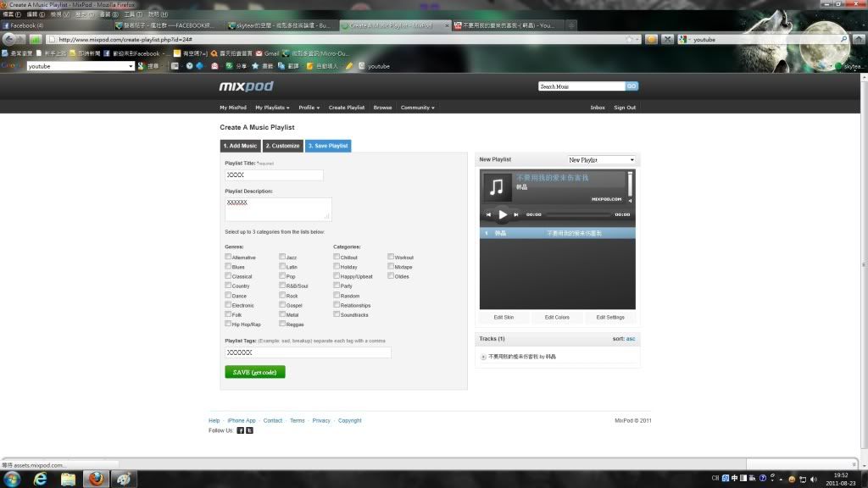
Task: Adjust the player vertical volume slider
Action: tap(630, 184)
